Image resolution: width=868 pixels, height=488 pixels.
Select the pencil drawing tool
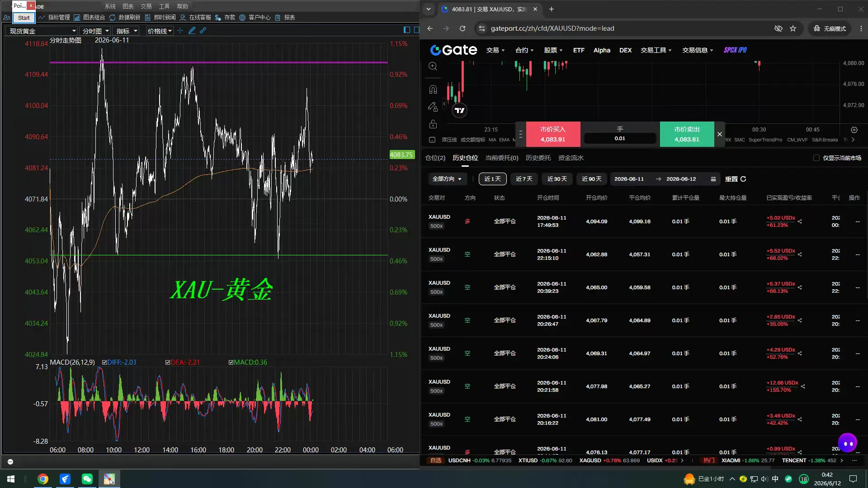click(x=192, y=30)
